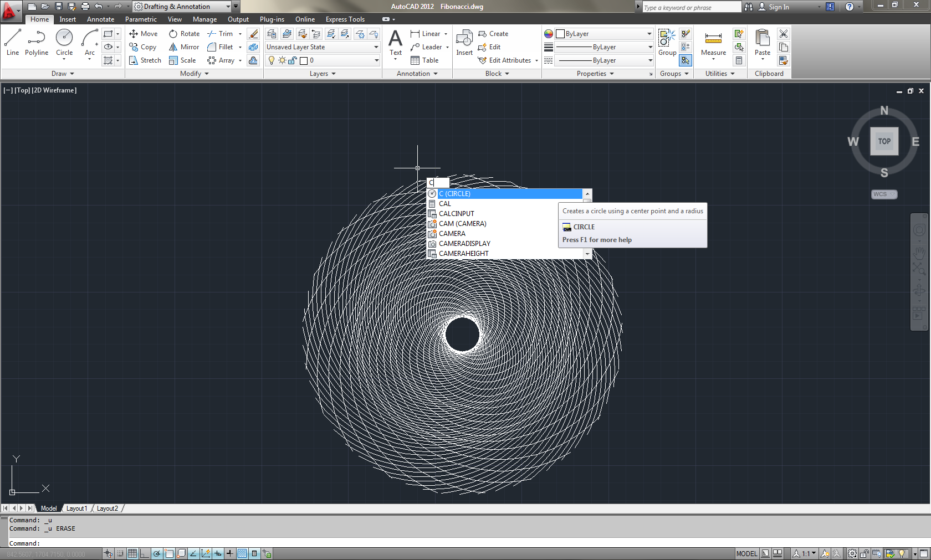931x560 pixels.
Task: Select the Line drawing tool
Action: 12,43
